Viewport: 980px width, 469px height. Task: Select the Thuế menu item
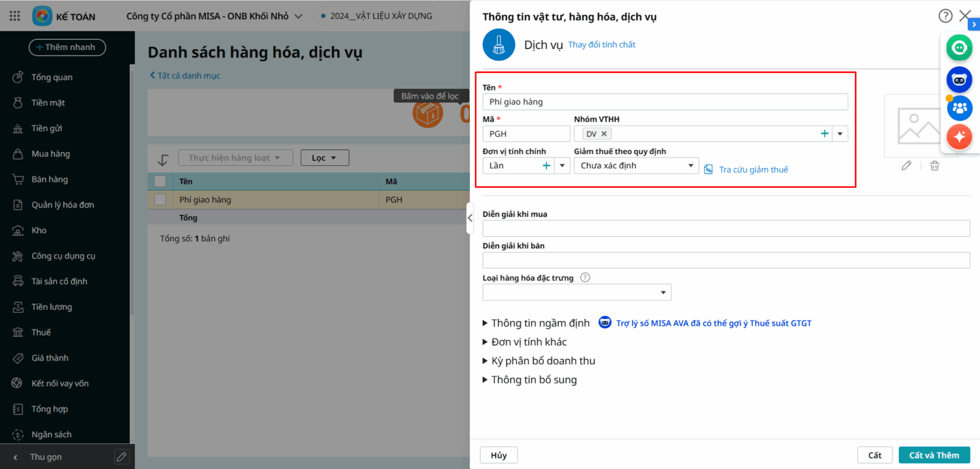(x=41, y=332)
